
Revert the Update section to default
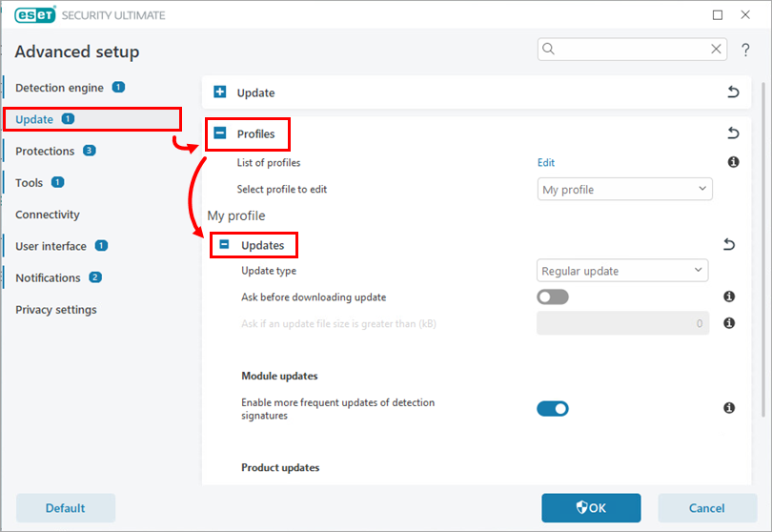[x=733, y=92]
